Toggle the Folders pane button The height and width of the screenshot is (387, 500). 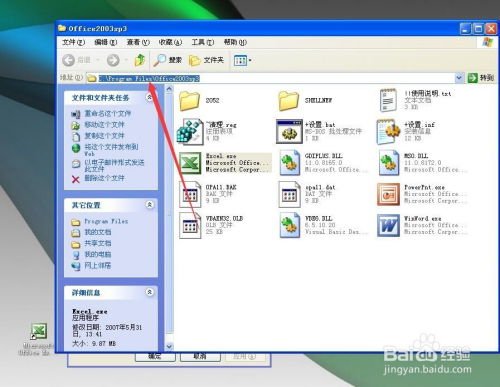206,60
